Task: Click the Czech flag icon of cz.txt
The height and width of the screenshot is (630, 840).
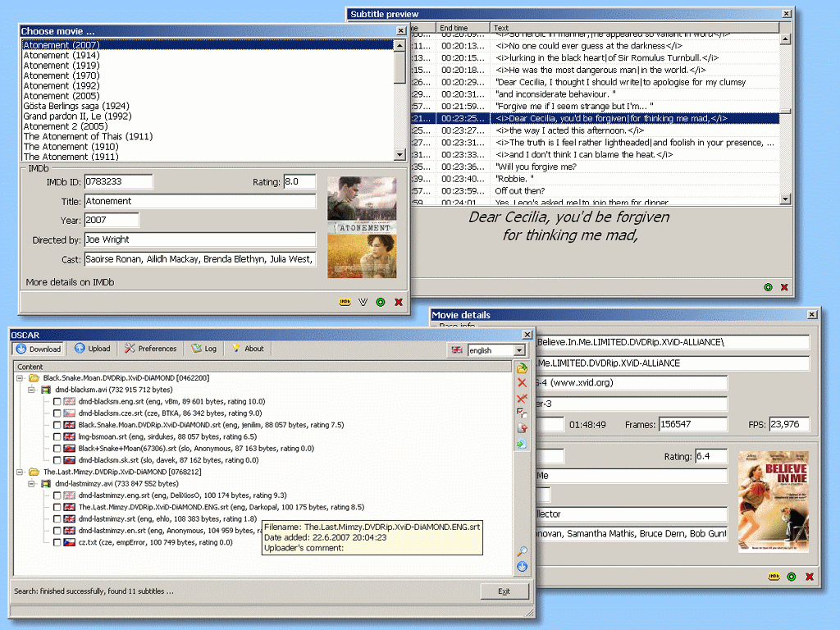Action: coord(70,542)
